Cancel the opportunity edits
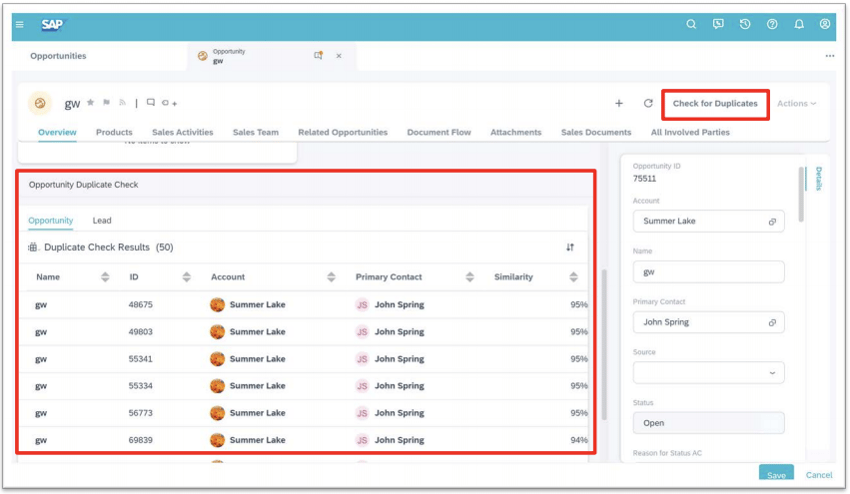This screenshot has height=494, width=850. [x=819, y=475]
